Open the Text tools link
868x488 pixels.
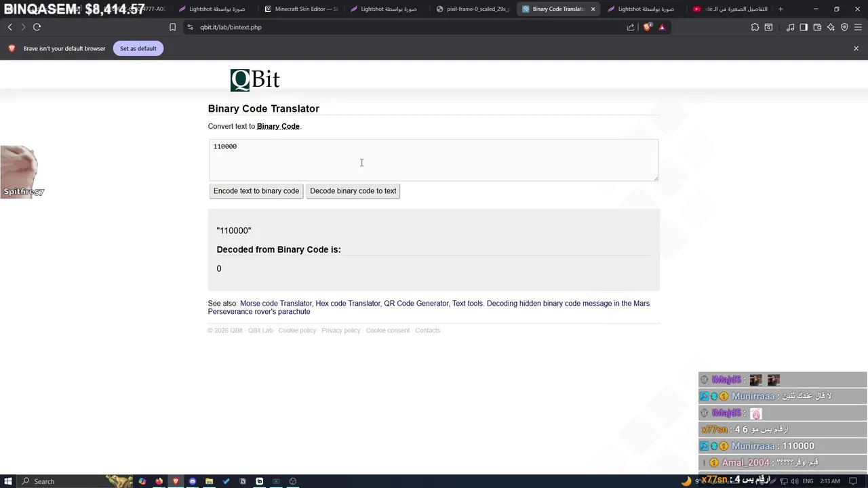pyautogui.click(x=467, y=304)
